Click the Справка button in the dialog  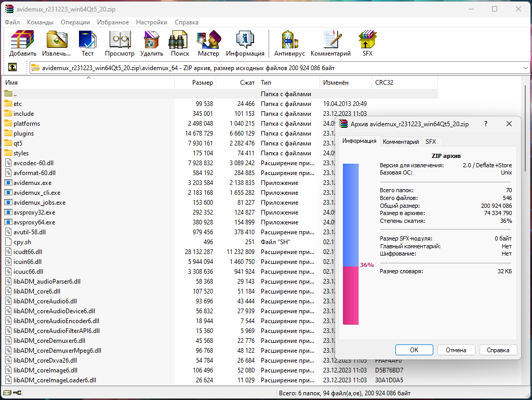(498, 350)
